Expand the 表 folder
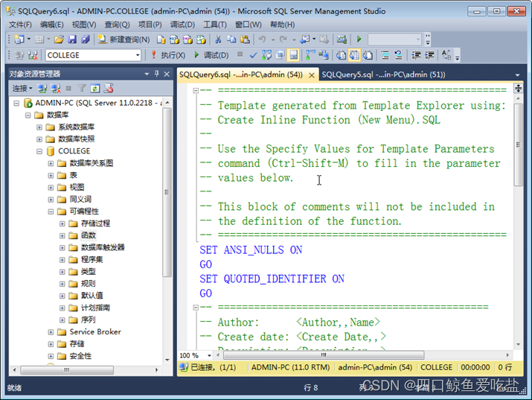 pos(51,176)
